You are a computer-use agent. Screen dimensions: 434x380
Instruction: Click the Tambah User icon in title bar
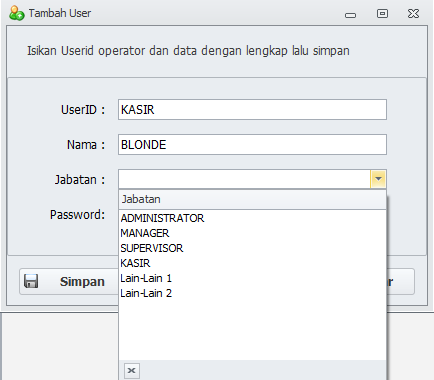16,13
